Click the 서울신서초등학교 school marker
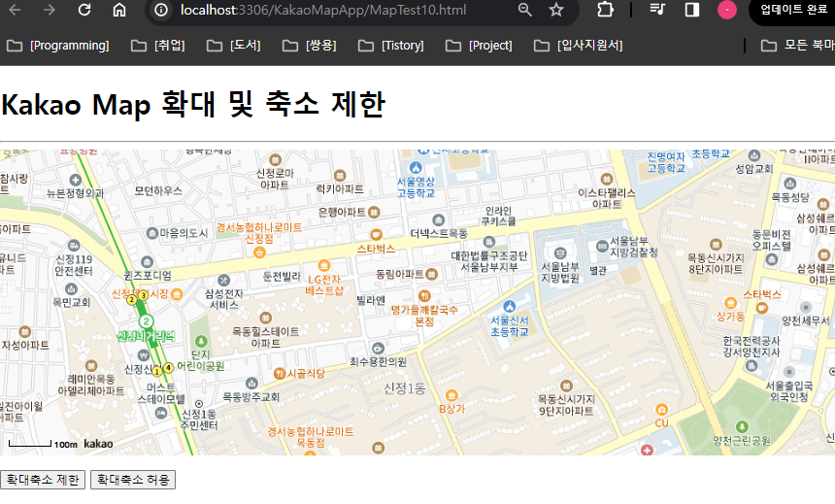 point(510,306)
